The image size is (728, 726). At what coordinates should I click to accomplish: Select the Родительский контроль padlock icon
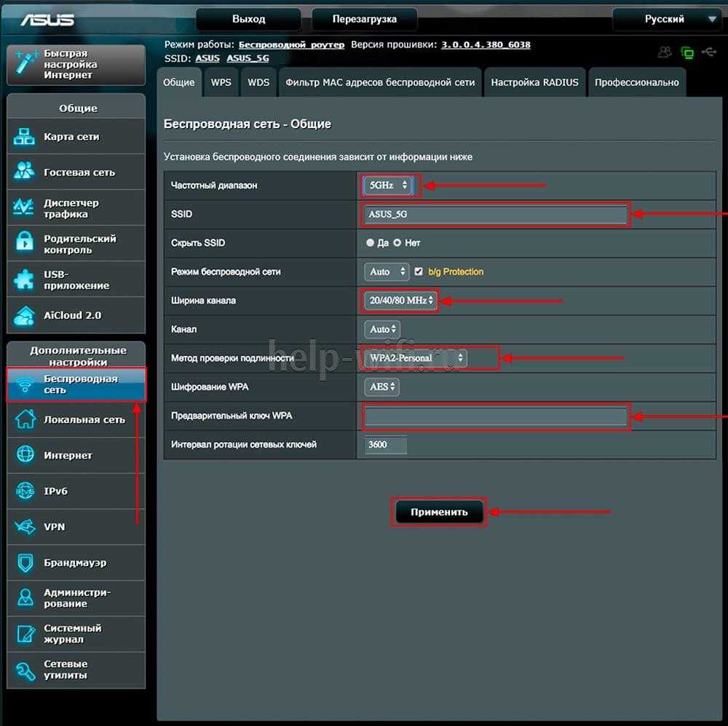click(x=25, y=244)
